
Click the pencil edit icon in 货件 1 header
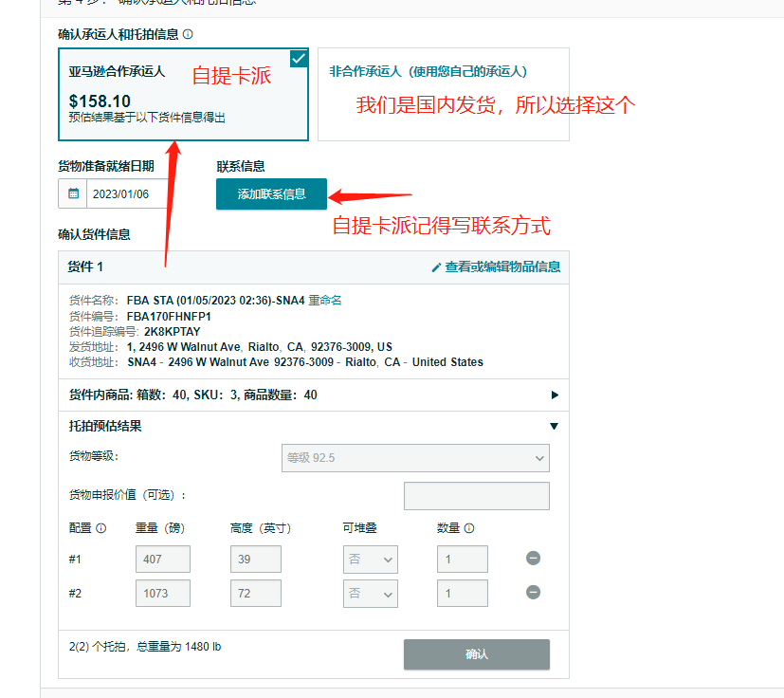pos(436,267)
